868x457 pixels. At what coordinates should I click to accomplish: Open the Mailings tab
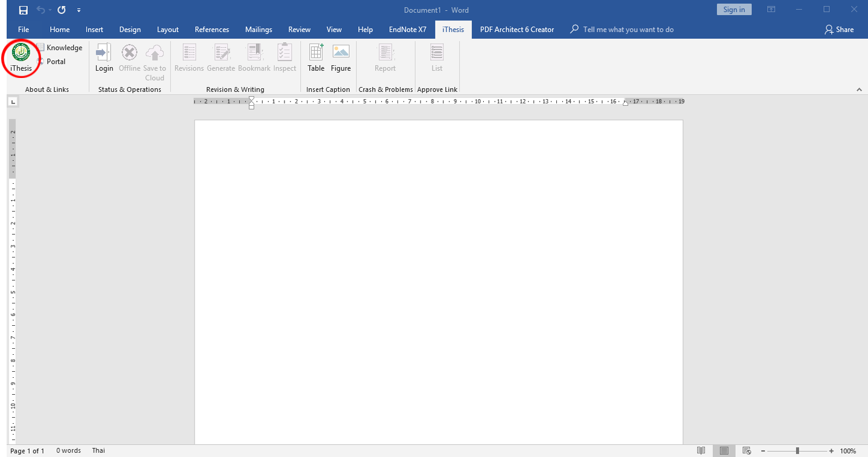click(259, 30)
